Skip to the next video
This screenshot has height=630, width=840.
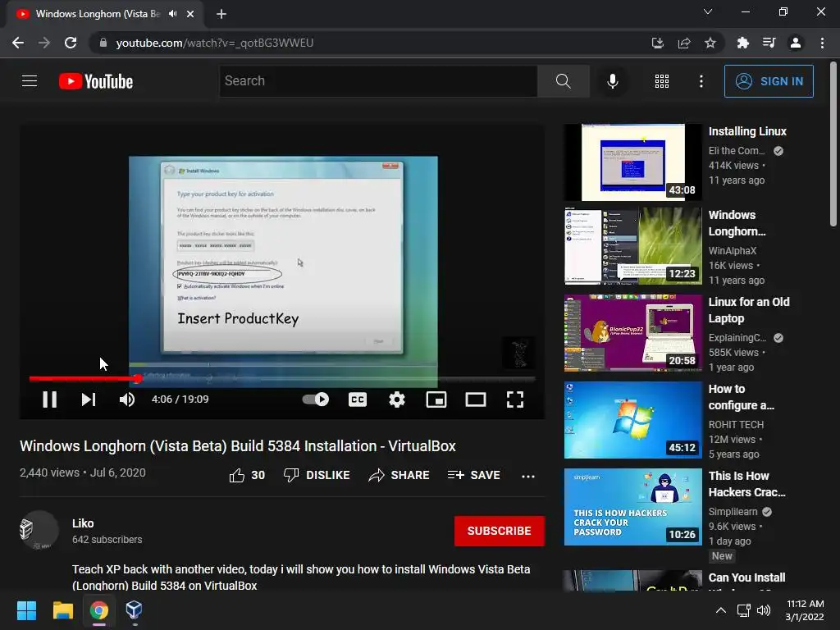(x=89, y=399)
